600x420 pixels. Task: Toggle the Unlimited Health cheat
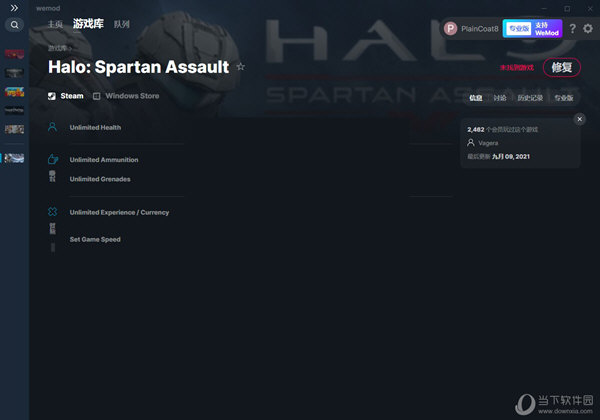pyautogui.click(x=95, y=128)
